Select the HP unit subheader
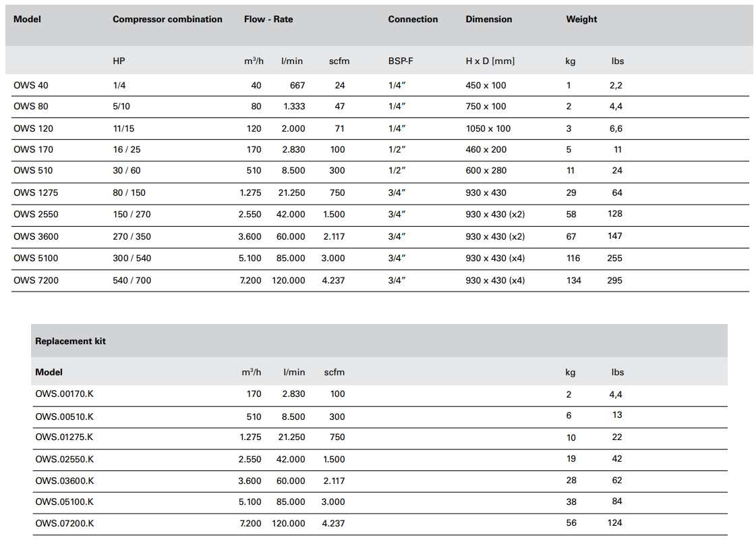This screenshot has height=542, width=756. point(119,61)
